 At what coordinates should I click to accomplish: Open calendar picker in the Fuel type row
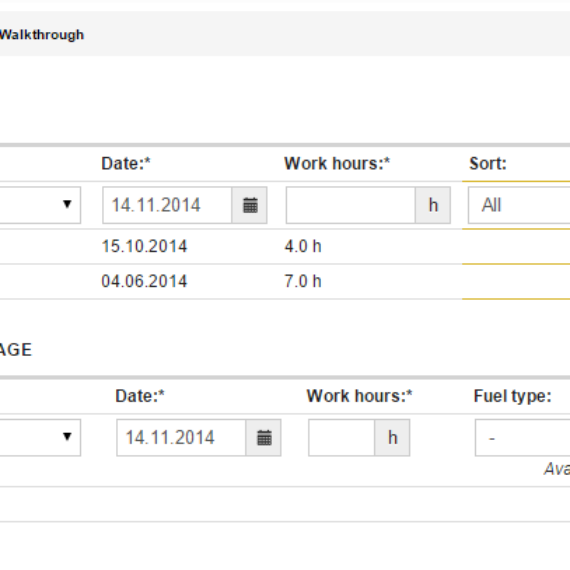(264, 438)
